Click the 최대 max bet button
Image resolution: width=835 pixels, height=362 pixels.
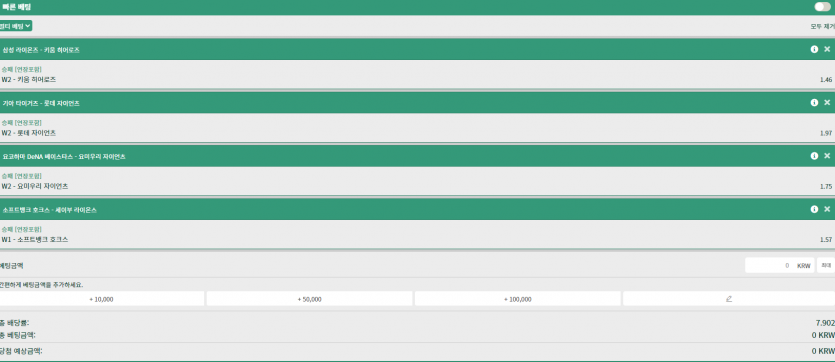[825, 265]
